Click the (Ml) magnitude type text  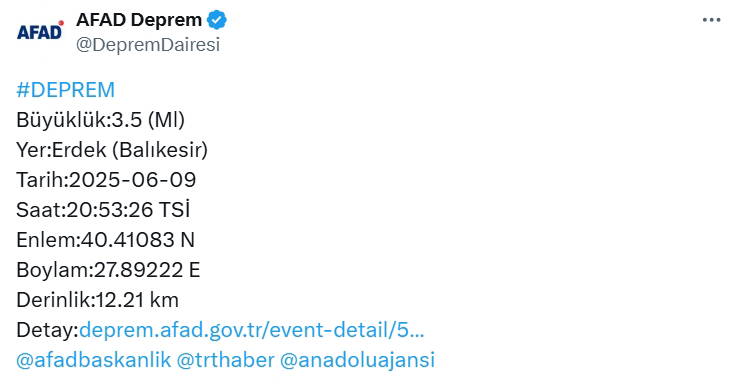(166, 120)
